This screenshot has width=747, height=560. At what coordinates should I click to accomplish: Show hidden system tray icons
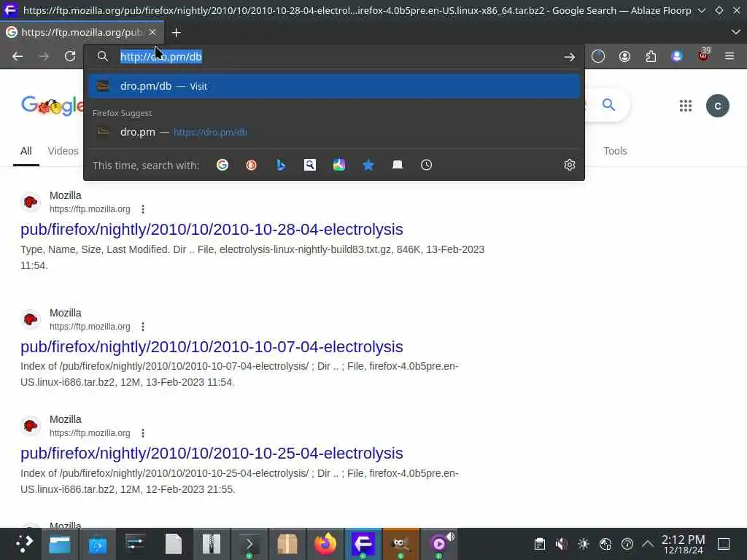[x=648, y=544]
